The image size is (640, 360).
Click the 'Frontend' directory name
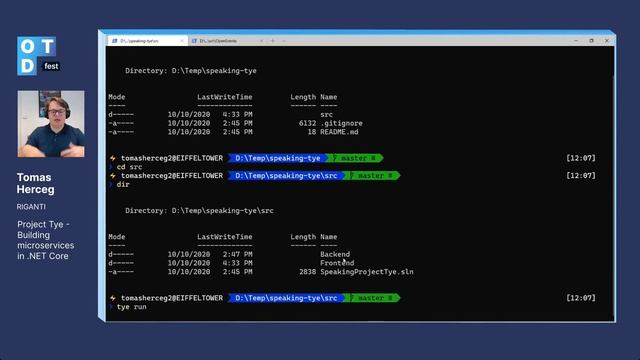coord(337,263)
